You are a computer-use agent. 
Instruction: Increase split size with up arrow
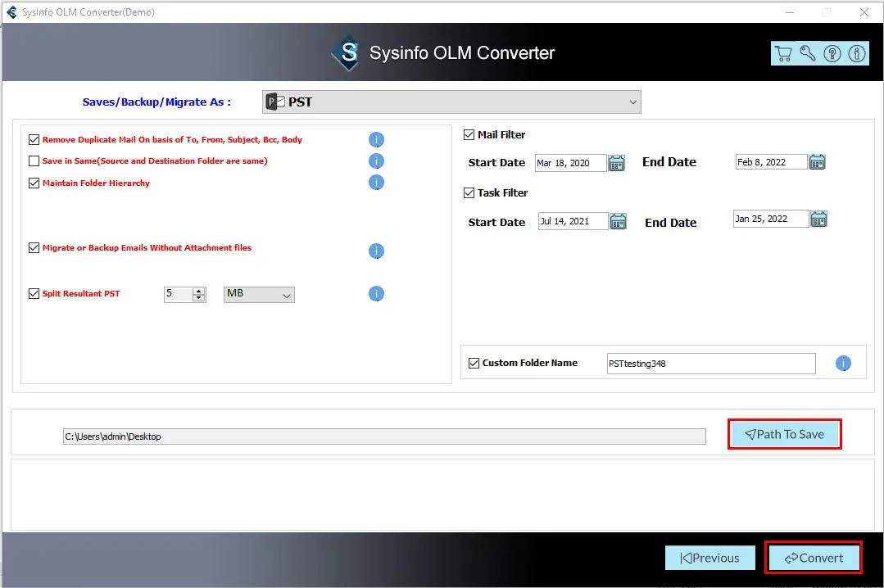tap(198, 291)
